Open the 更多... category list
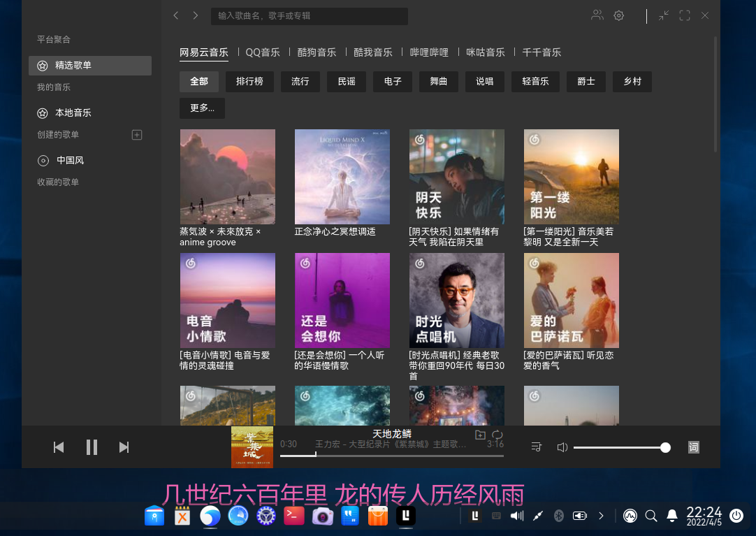Viewport: 756px width, 536px height. click(202, 108)
